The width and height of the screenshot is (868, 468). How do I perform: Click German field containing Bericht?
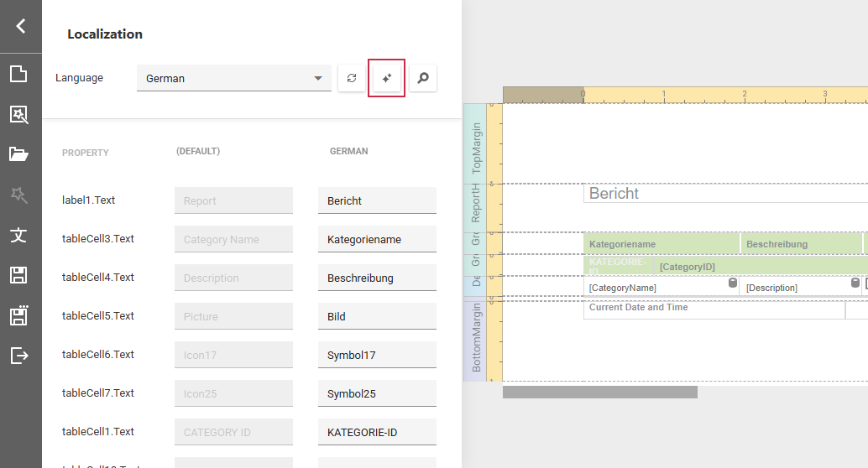[376, 200]
